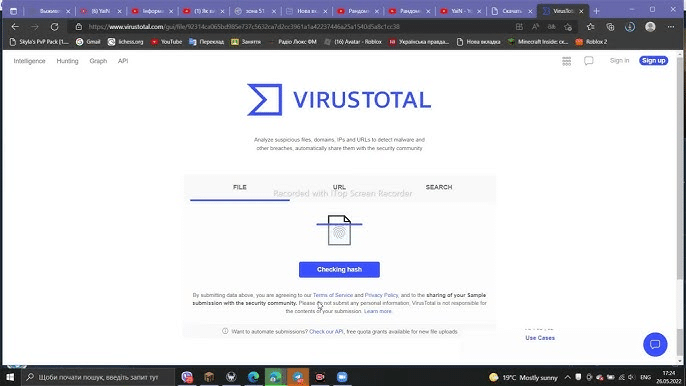This screenshot has width=686, height=386.
Task: Close the VirusTotal browser tab
Action: pos(581,11)
